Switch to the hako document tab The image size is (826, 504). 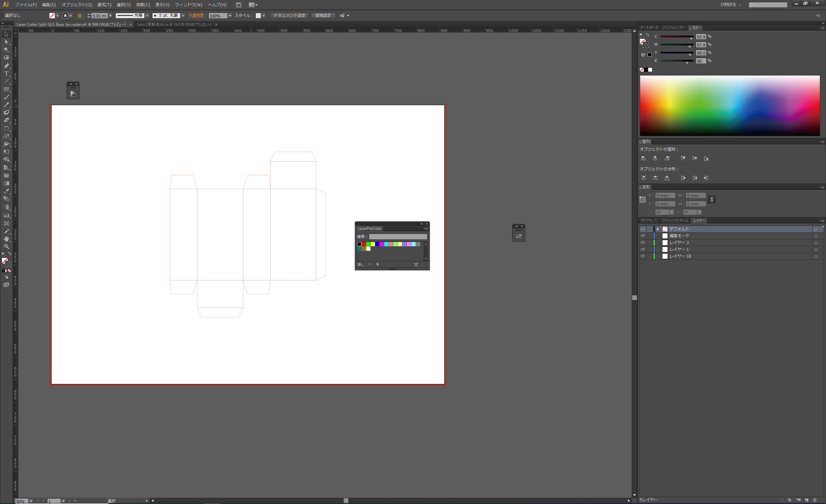174,25
